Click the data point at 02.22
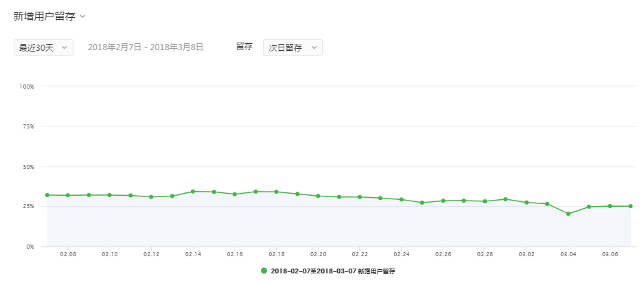644x283 pixels. pos(360,197)
